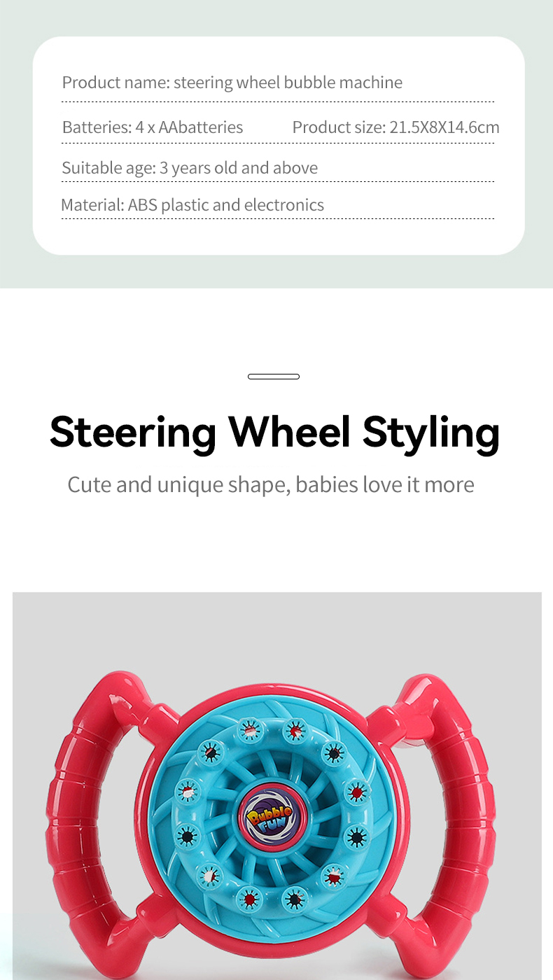Click the "Product name:" label
The image size is (553, 980).
coord(115,83)
